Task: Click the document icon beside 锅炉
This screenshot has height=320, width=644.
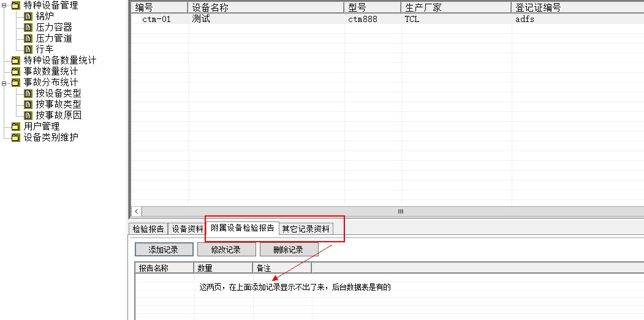Action: [x=28, y=17]
